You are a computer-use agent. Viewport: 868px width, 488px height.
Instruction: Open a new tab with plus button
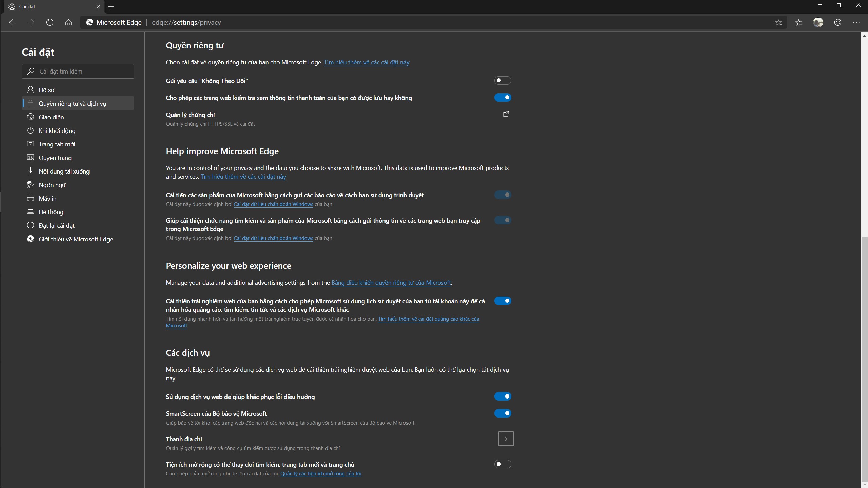coord(111,6)
